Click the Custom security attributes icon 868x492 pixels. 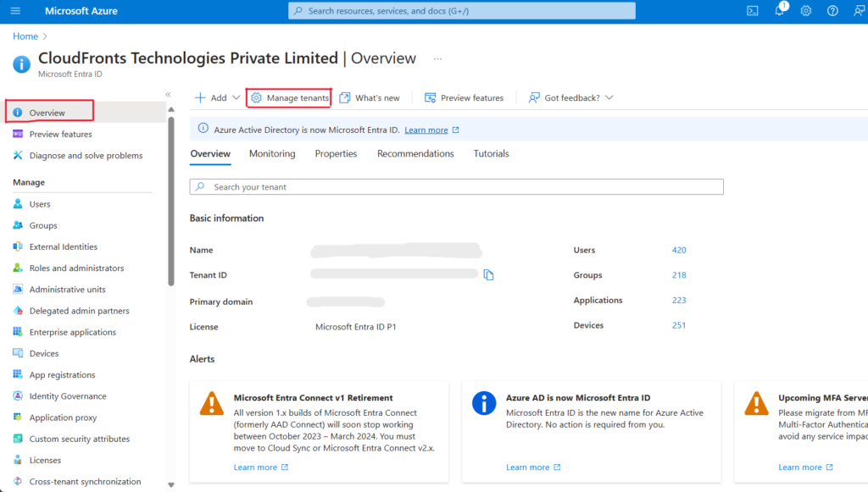pyautogui.click(x=18, y=439)
